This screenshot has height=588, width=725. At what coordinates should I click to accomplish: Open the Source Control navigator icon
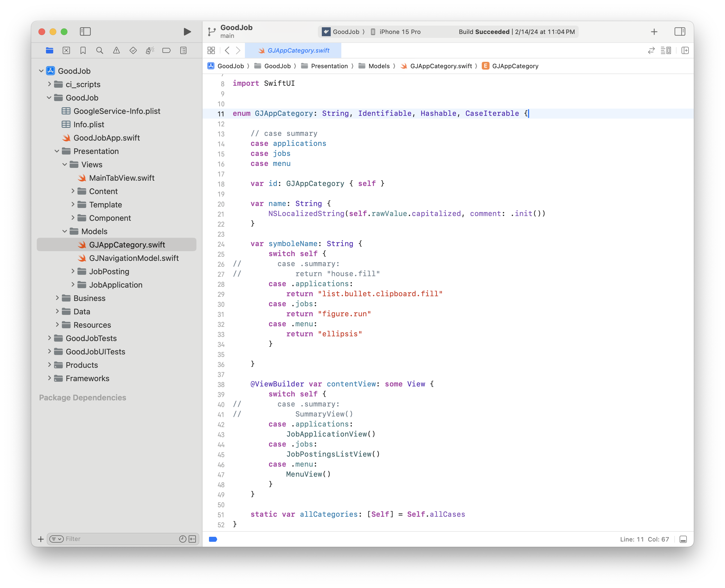click(x=66, y=50)
